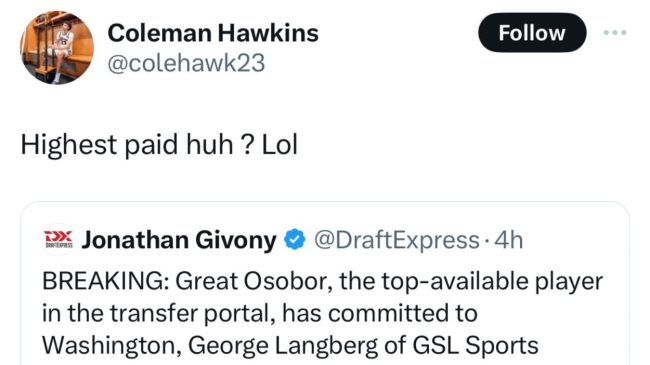This screenshot has height=365, width=650.
Task: Click the DraftExpress logo avatar
Action: tap(58, 240)
